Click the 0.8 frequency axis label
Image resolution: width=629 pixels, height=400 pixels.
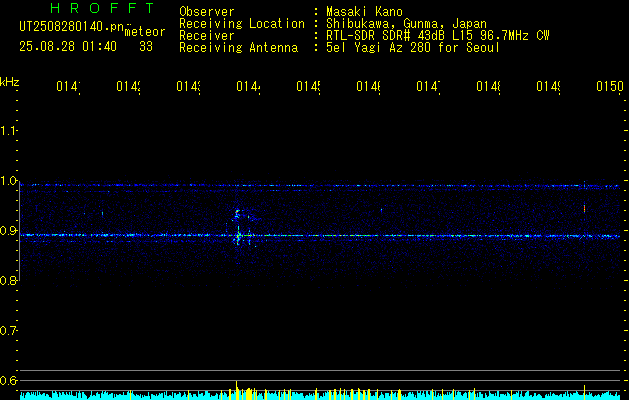tap(8, 280)
